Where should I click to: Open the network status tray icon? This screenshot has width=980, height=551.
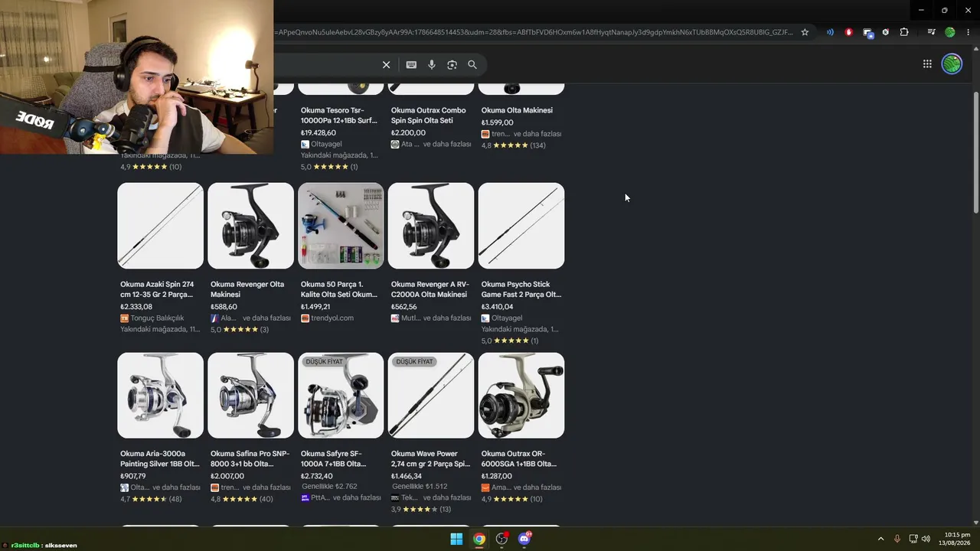point(913,539)
